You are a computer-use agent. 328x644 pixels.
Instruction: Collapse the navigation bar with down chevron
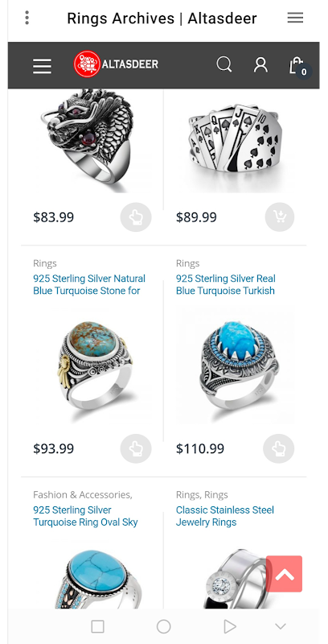[281, 627]
